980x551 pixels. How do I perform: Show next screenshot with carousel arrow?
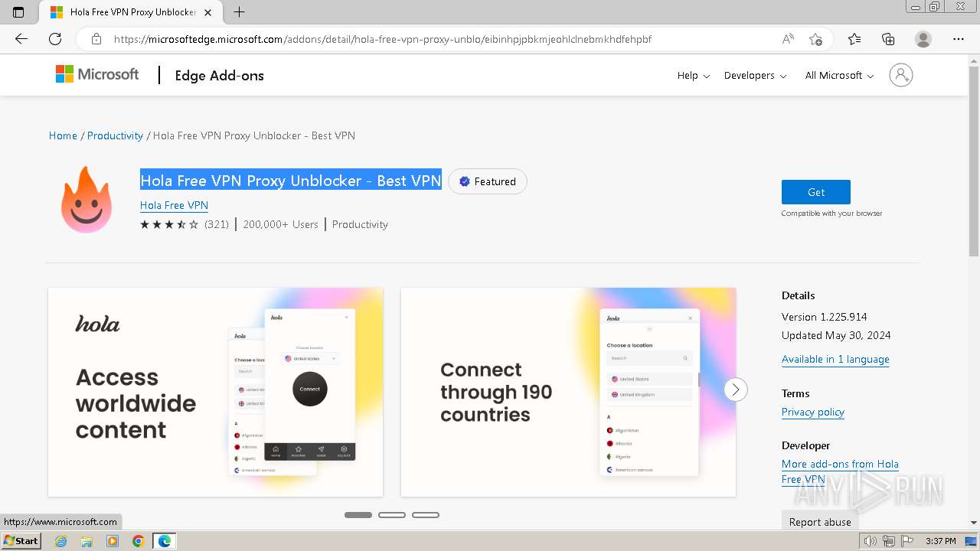tap(735, 390)
